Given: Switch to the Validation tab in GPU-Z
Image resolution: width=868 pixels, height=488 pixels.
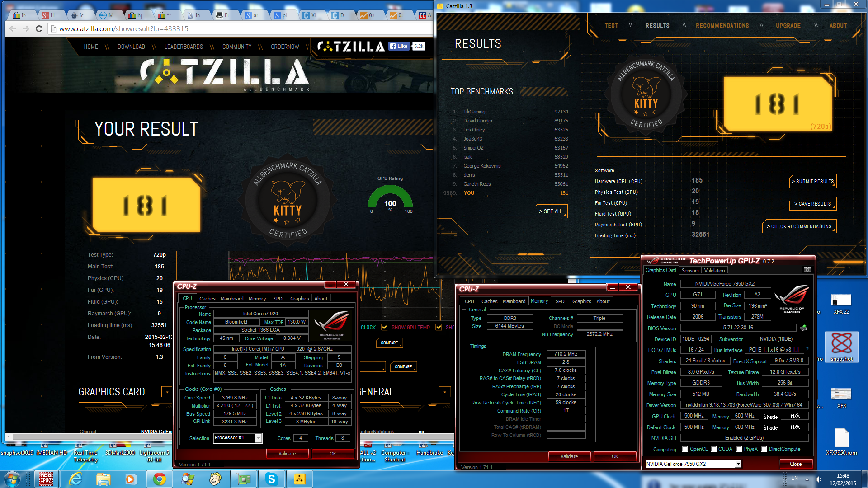Looking at the screenshot, I should pos(714,270).
